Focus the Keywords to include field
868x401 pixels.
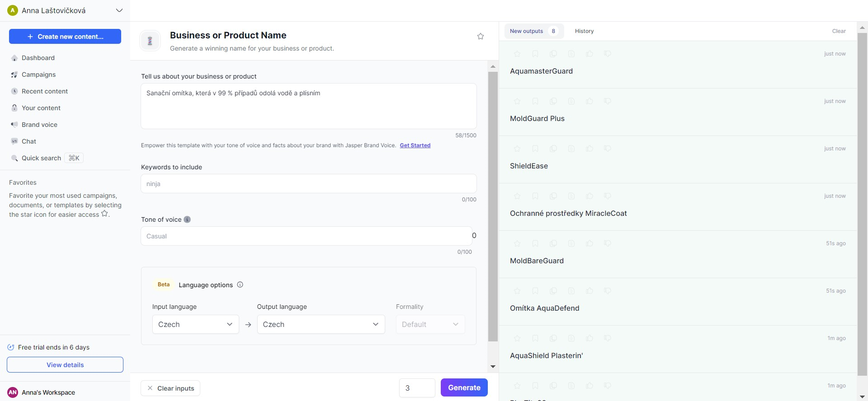pyautogui.click(x=308, y=184)
